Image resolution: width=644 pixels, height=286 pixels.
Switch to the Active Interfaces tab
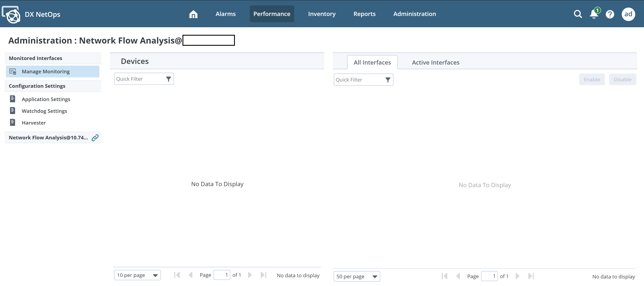point(436,62)
